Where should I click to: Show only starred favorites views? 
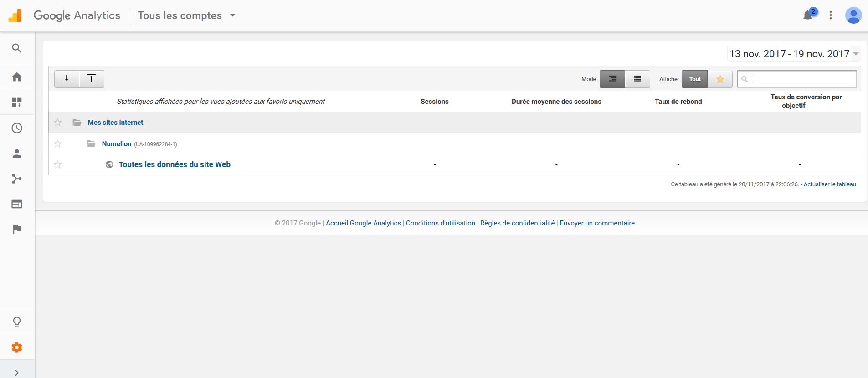point(720,79)
